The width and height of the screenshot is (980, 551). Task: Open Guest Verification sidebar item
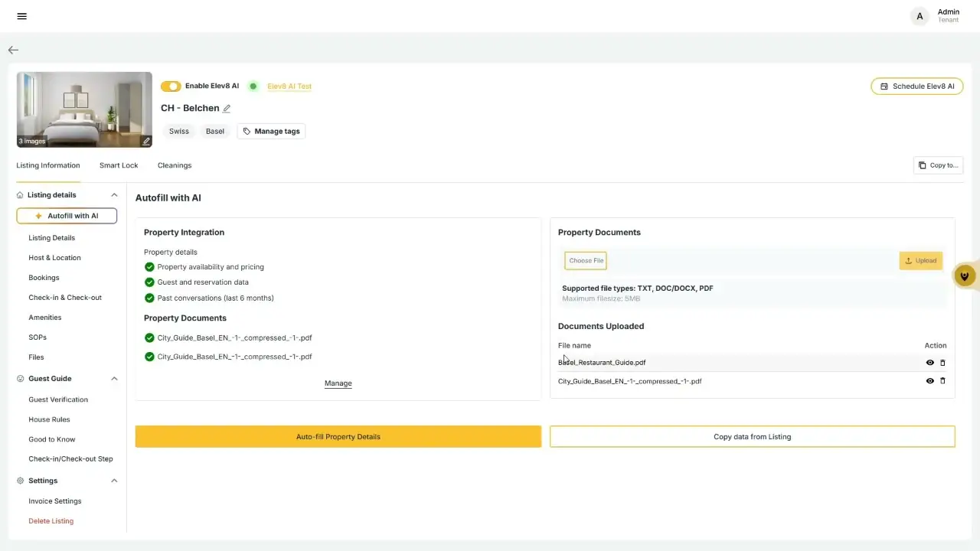58,399
